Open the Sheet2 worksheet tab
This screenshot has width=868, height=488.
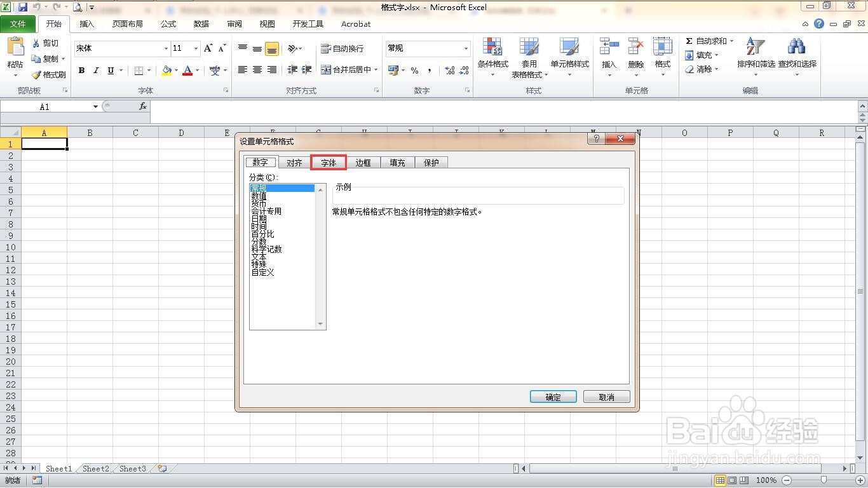(x=96, y=469)
